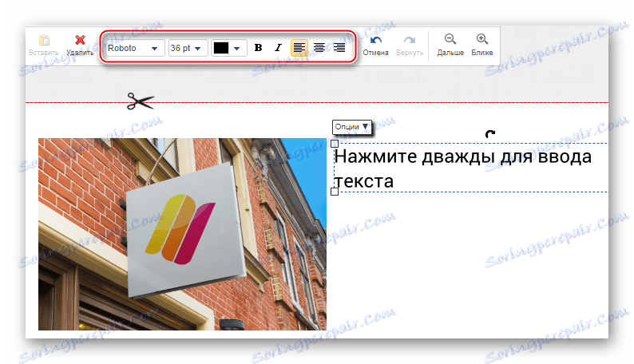Select left text alignment

click(299, 48)
